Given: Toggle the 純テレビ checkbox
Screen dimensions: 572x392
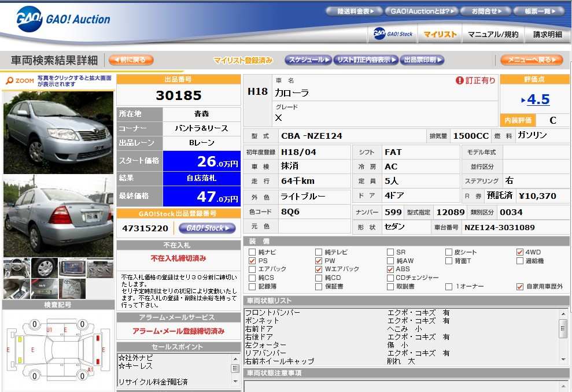Looking at the screenshot, I should pos(319,252).
